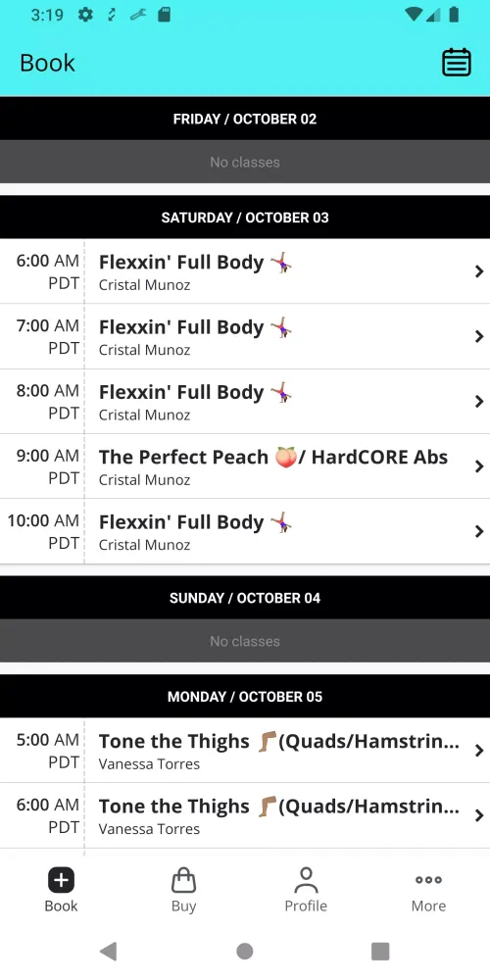Tap Android recent apps square
The width and height of the screenshot is (490, 980).
[x=380, y=952]
